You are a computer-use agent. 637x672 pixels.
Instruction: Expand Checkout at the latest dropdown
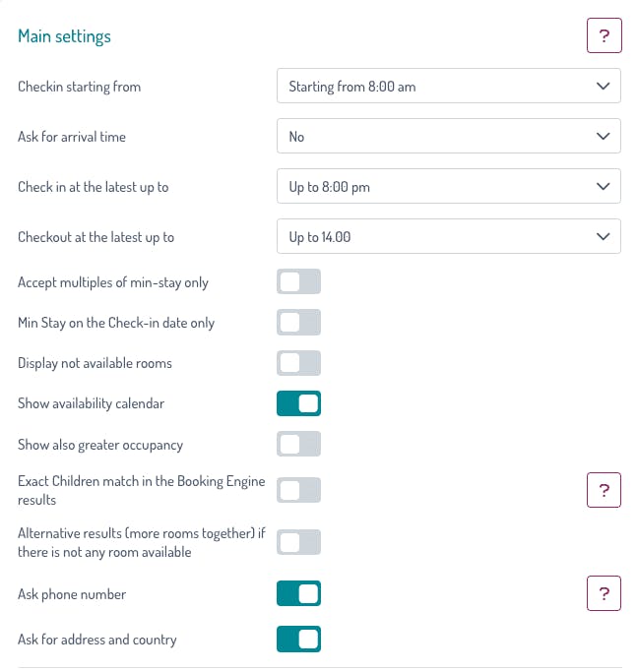tap(448, 237)
